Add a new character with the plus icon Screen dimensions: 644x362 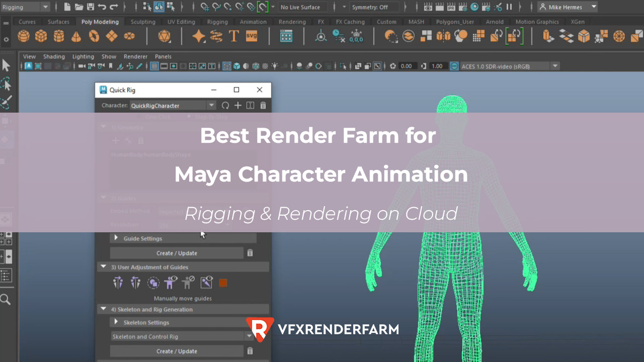[237, 105]
